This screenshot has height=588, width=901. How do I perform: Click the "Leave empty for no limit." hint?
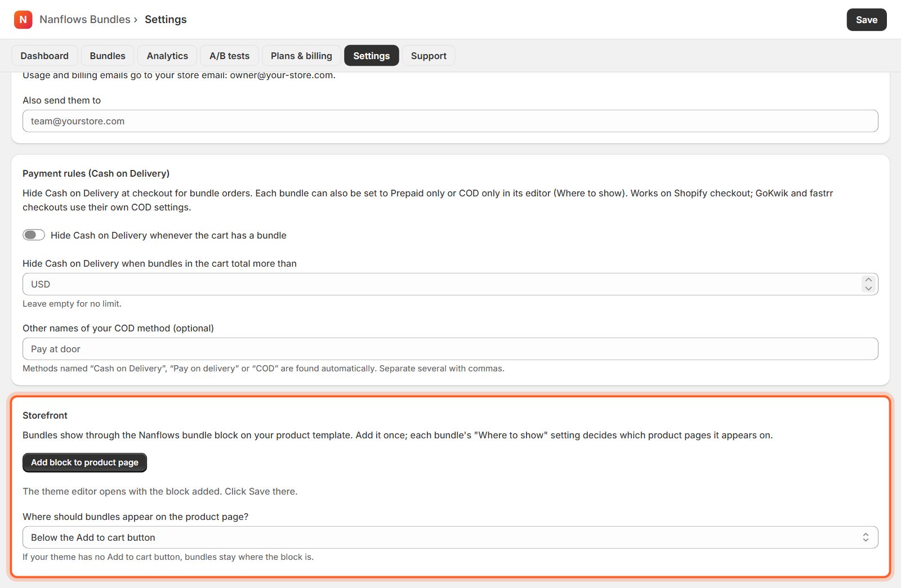coord(72,304)
